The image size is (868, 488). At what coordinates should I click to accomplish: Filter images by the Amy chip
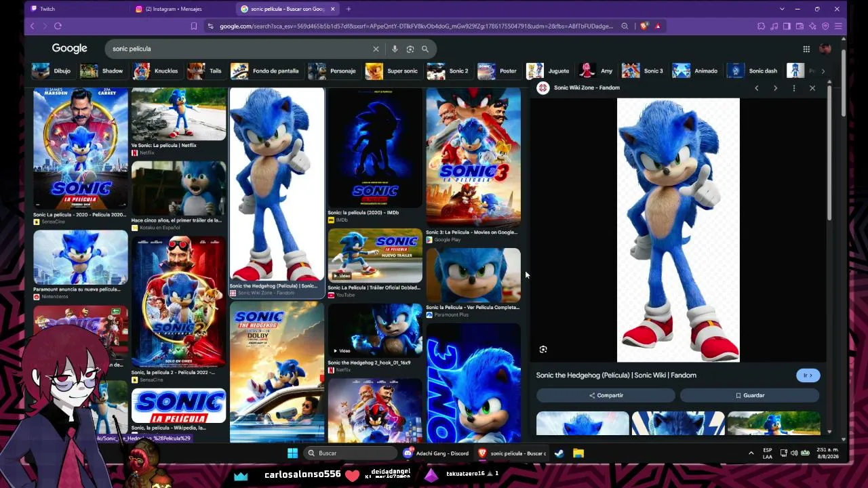click(597, 71)
